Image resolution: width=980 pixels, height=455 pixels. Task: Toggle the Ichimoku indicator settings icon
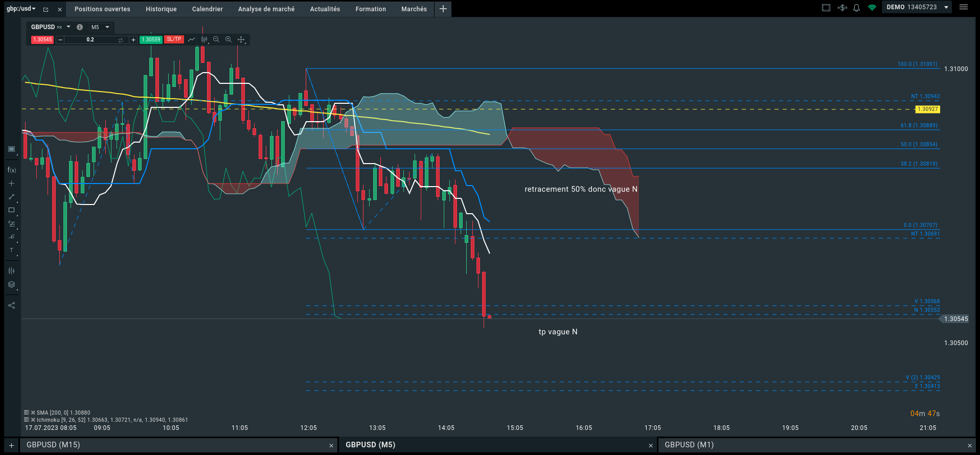point(27,420)
